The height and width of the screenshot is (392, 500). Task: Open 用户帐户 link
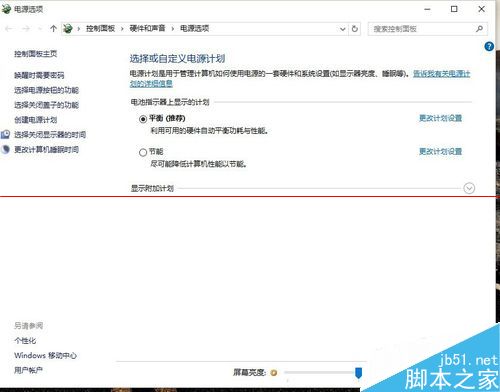click(x=28, y=370)
